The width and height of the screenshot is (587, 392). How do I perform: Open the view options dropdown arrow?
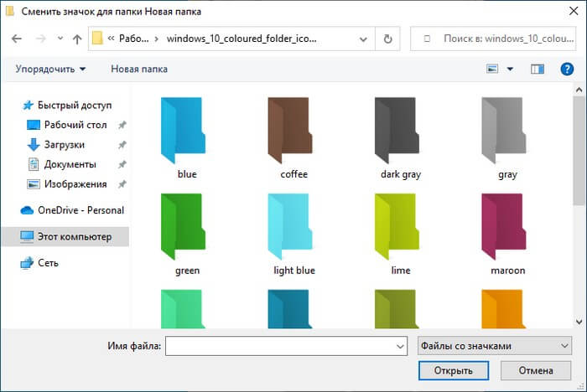coord(510,70)
